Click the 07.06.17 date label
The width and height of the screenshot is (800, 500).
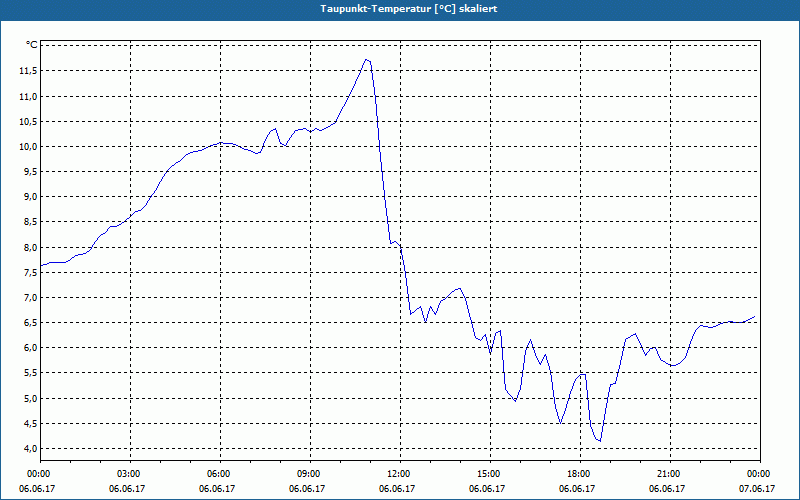coord(757,488)
